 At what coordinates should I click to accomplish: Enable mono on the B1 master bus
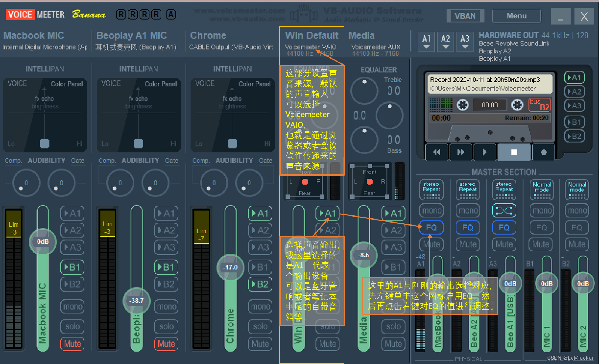(x=542, y=211)
